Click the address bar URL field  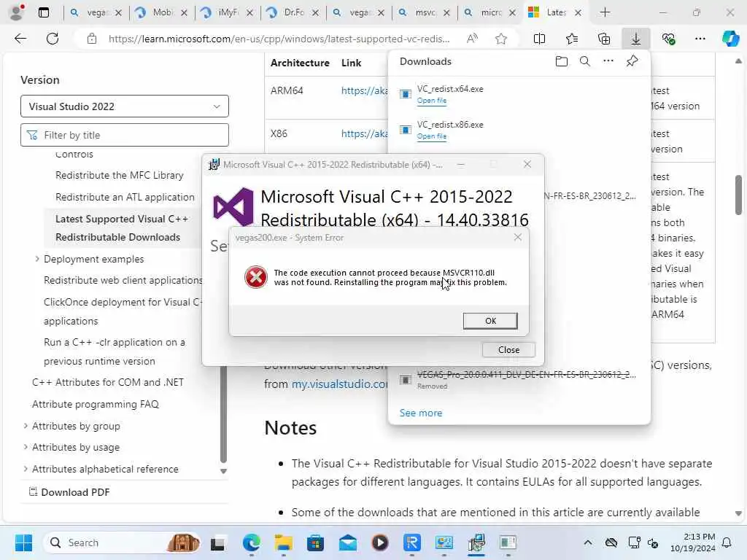pyautogui.click(x=279, y=39)
